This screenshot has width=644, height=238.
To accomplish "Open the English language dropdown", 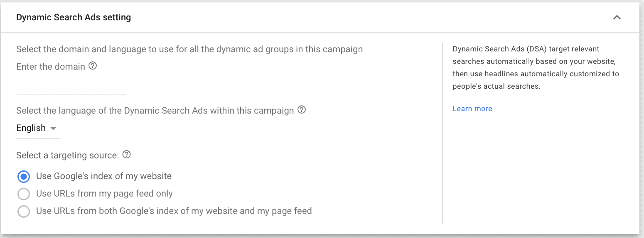I will pos(37,128).
